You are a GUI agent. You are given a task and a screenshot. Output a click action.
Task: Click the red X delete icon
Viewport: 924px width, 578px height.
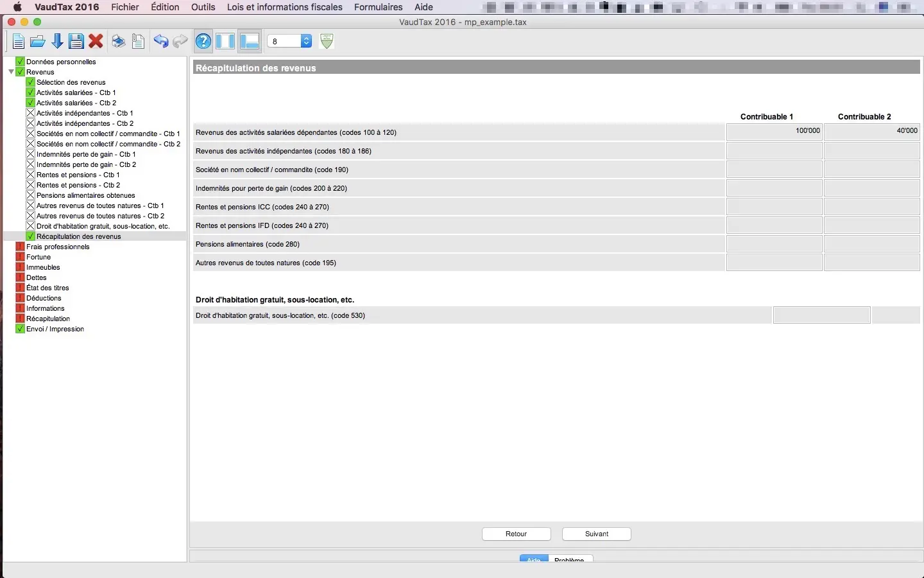96,42
